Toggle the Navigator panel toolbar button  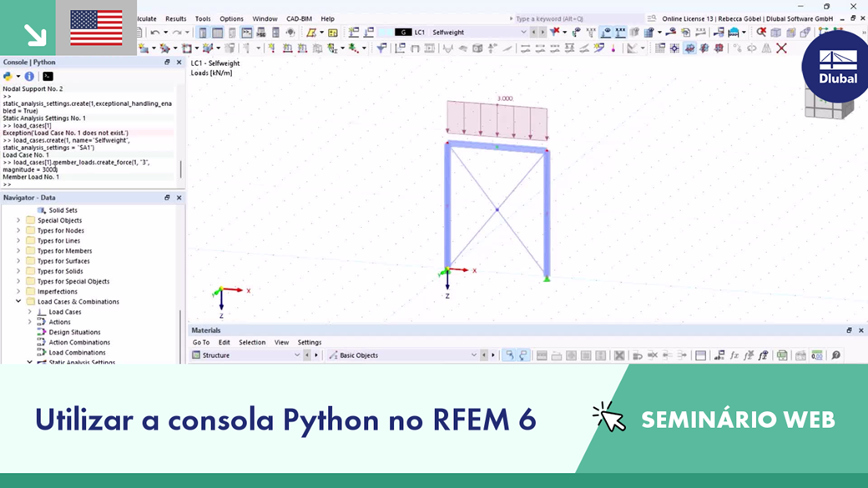tap(203, 33)
